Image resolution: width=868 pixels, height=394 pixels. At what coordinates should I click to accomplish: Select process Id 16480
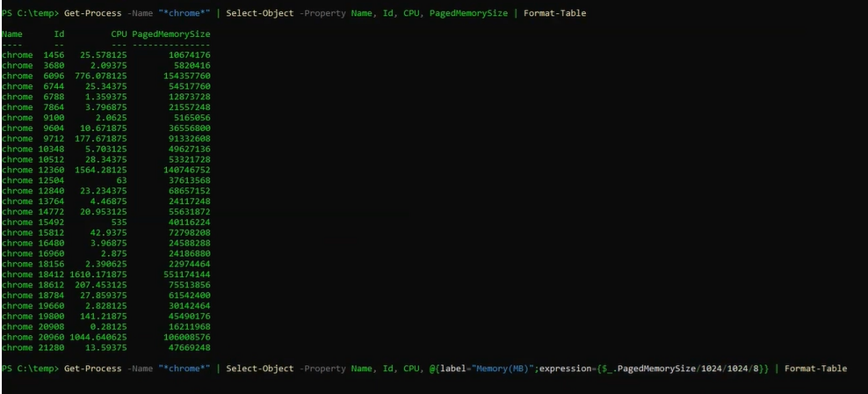click(52, 244)
